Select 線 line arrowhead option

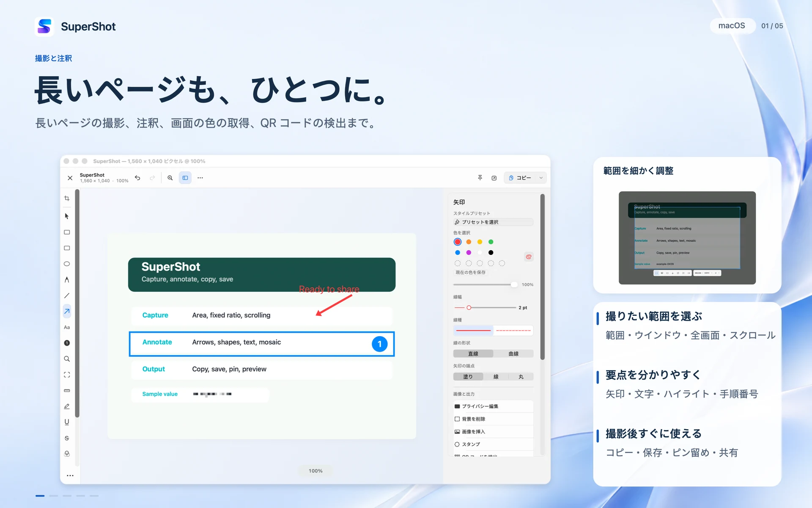pos(496,376)
